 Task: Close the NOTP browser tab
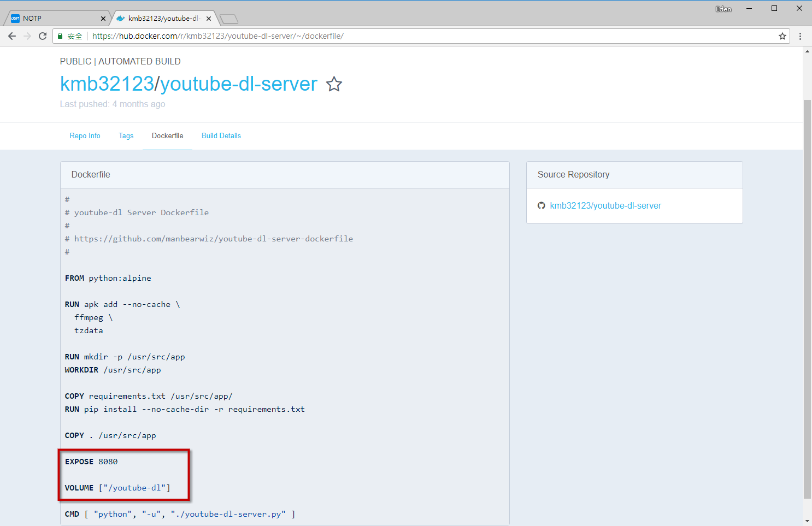[x=103, y=19]
